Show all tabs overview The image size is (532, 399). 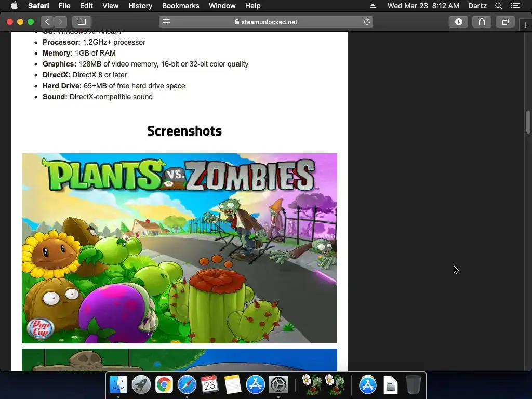point(505,22)
